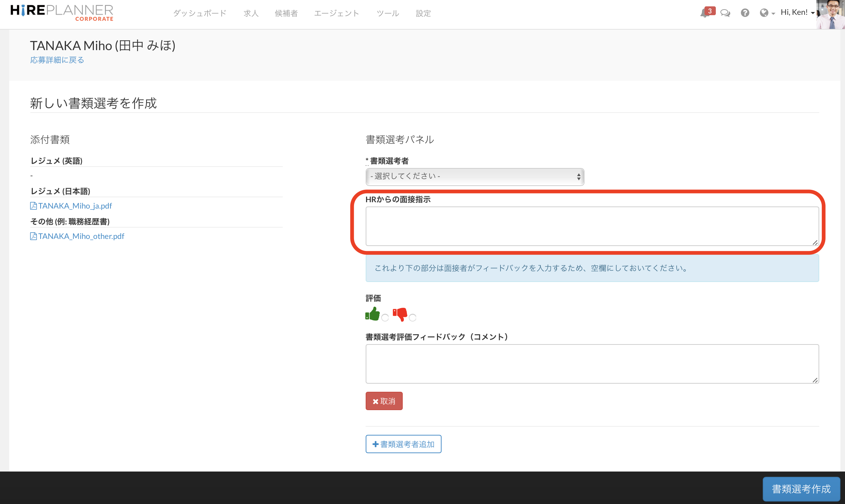Click the help question mark icon
The width and height of the screenshot is (845, 504).
click(745, 13)
